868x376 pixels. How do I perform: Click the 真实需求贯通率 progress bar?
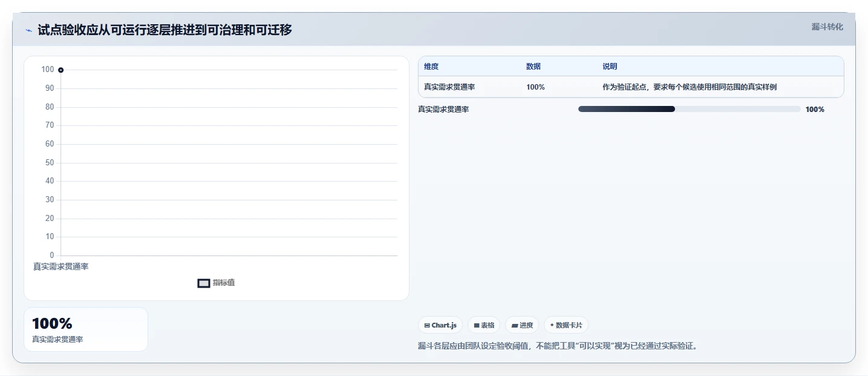click(690, 109)
